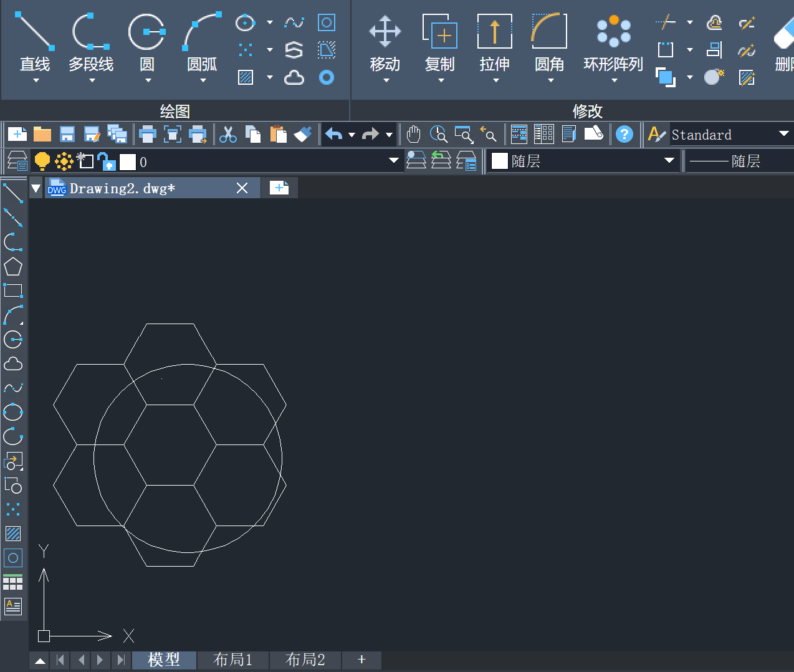This screenshot has height=672, width=794.
Task: Expand the 多段线 dropdown arrow
Action: coord(92,80)
